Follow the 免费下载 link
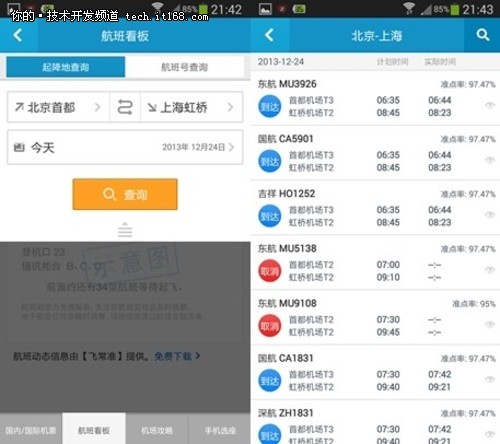Viewport: 500px width, 444px height. click(173, 356)
